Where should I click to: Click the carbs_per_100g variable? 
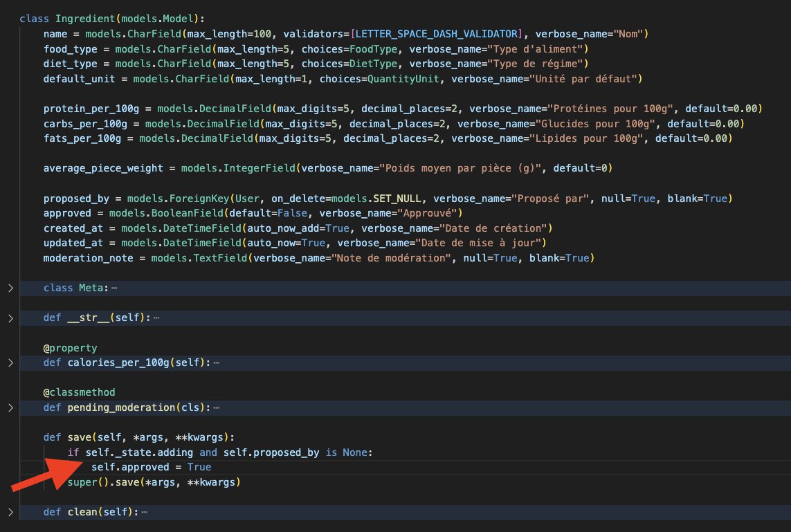tap(85, 124)
